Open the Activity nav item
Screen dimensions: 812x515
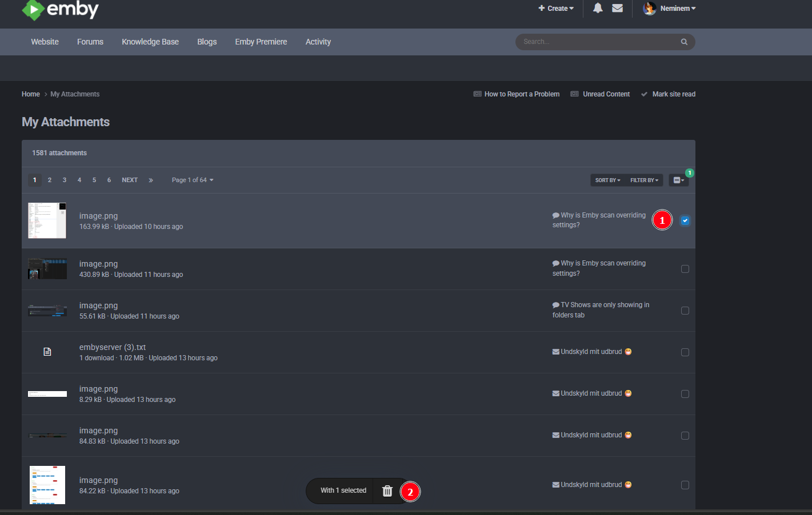tap(318, 42)
